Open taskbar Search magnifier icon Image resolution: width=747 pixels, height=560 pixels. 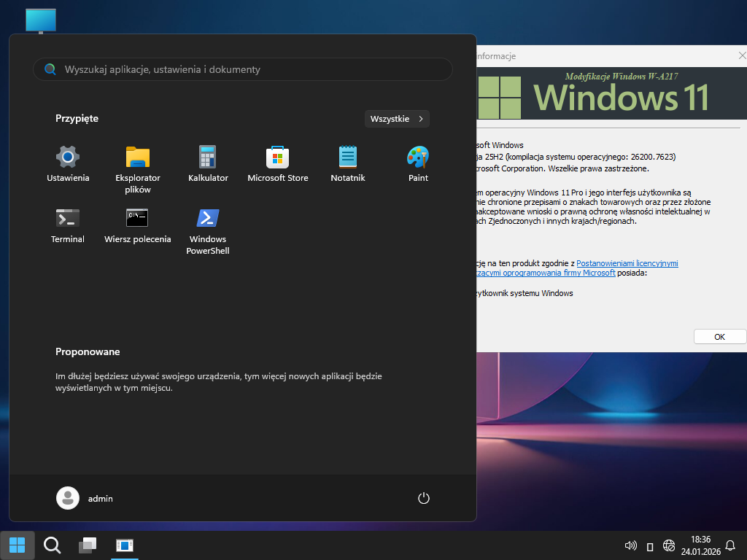click(53, 545)
